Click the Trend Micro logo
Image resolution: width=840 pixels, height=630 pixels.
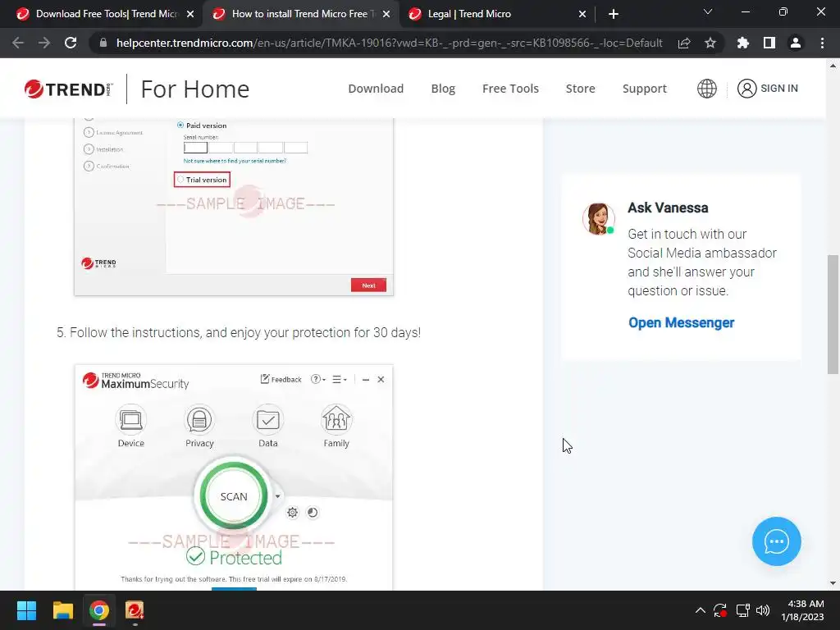[x=69, y=89]
